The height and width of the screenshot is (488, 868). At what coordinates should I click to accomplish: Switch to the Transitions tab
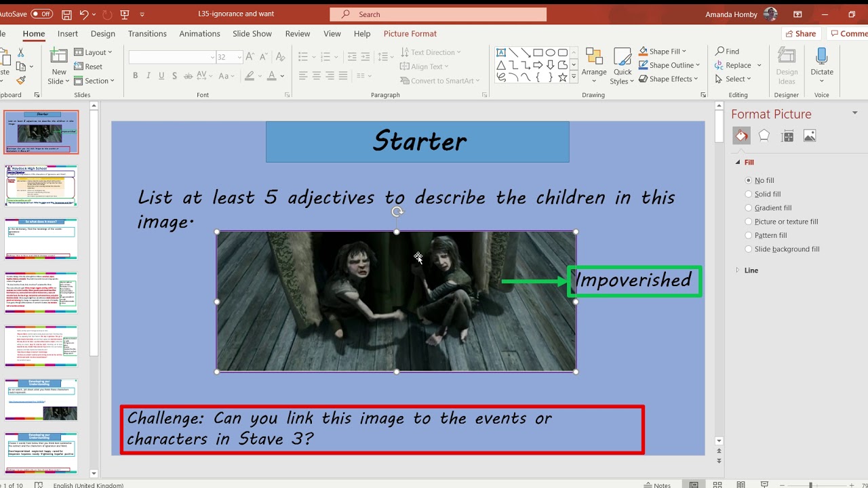coord(147,34)
